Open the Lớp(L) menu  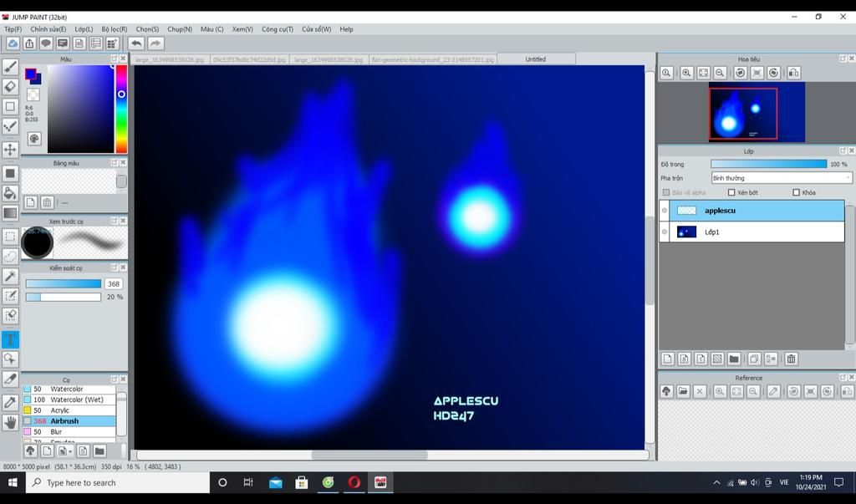(84, 29)
